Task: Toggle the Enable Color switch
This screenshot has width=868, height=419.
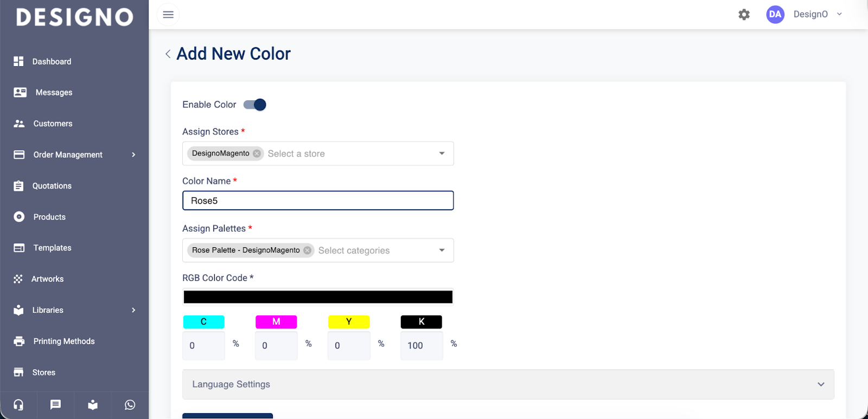Action: [x=255, y=105]
